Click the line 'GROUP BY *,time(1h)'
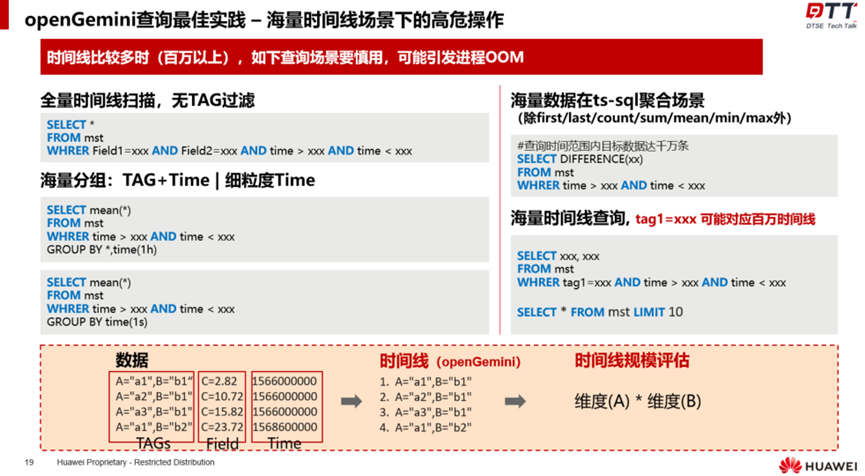 (102, 250)
